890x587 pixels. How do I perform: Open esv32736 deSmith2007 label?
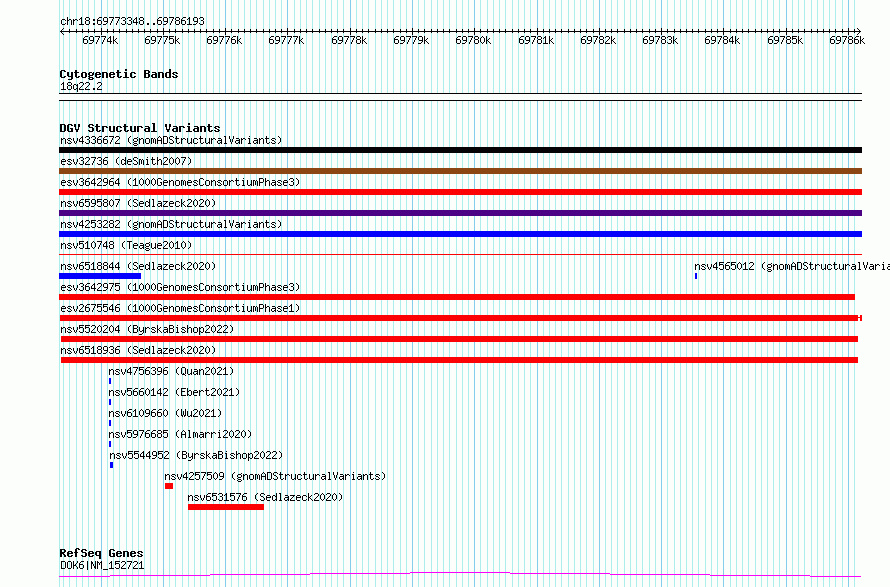pyautogui.click(x=126, y=161)
